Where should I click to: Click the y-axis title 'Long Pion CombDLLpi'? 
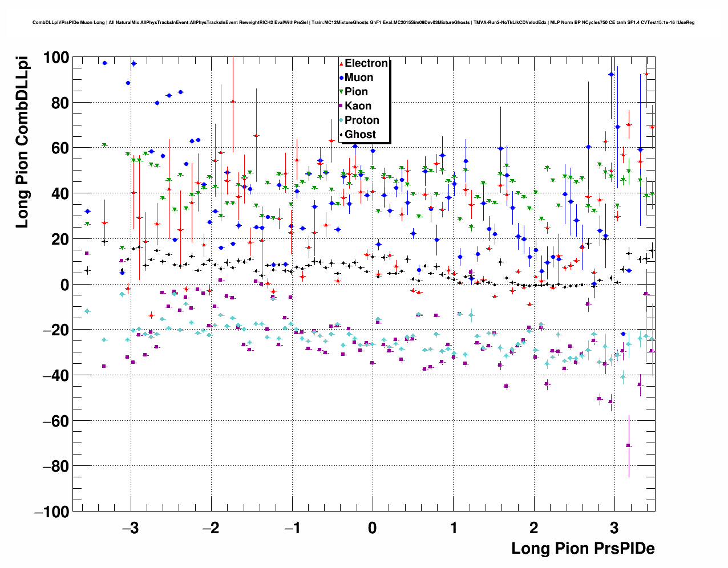click(x=22, y=143)
